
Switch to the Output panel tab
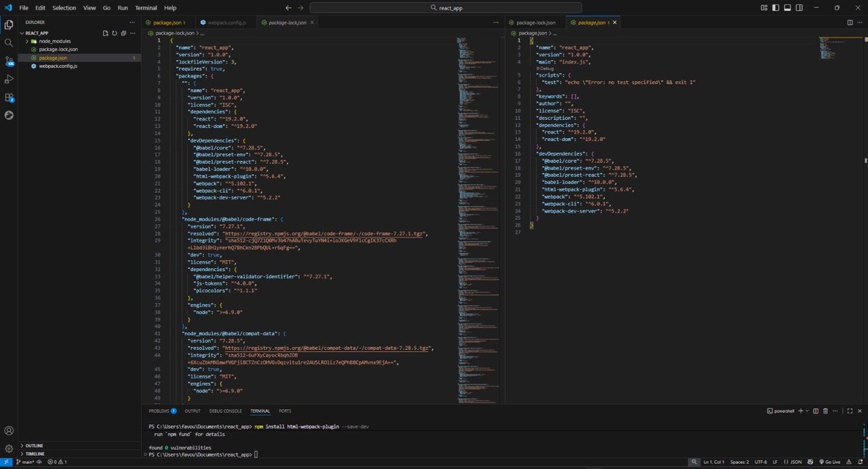(192, 410)
